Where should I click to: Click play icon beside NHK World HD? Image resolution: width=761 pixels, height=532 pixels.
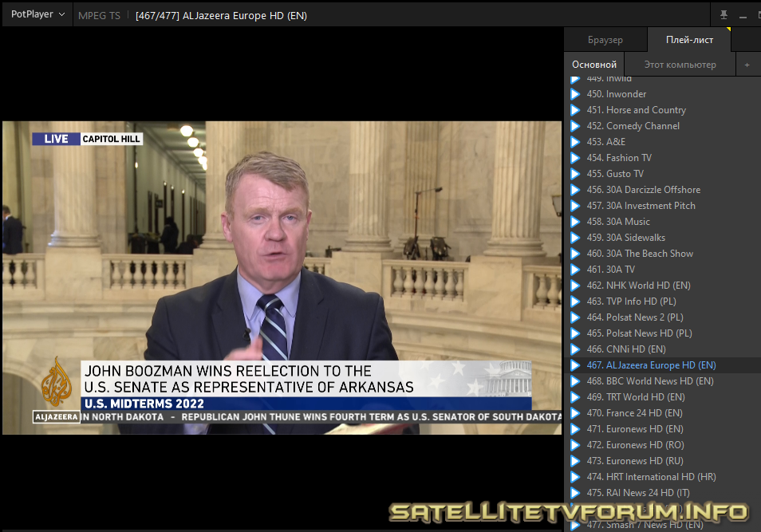(x=575, y=286)
